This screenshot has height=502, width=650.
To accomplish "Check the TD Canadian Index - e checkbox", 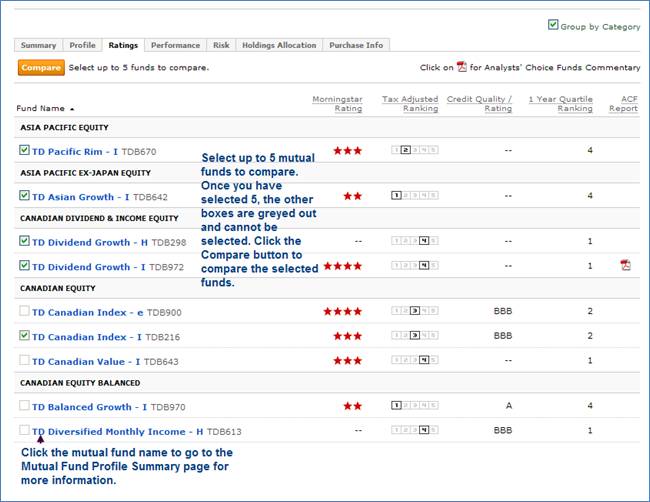I will (24, 310).
